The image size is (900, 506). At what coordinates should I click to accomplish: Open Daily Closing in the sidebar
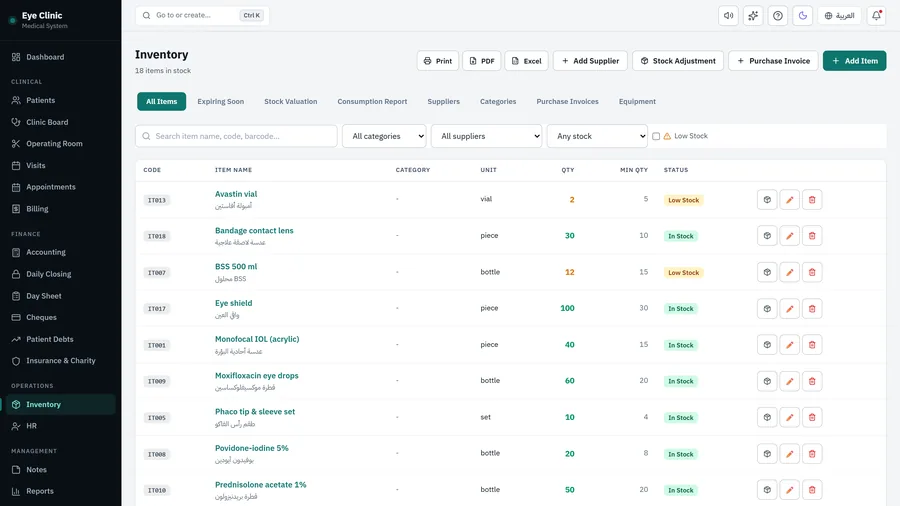[x=60, y=274]
